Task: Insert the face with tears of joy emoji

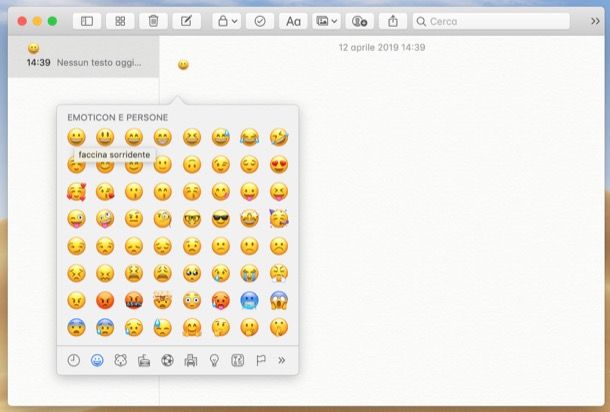Action: 249,137
